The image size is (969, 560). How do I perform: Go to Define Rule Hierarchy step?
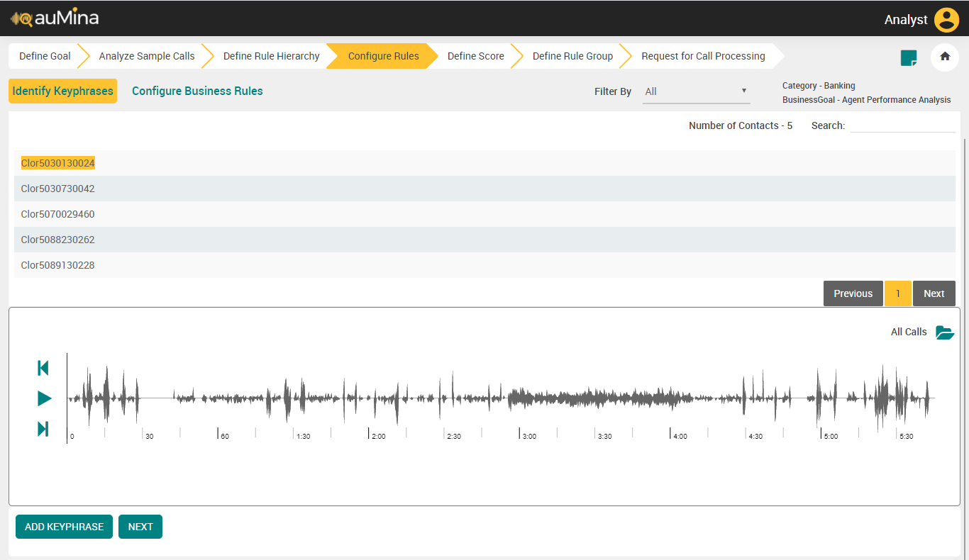(x=271, y=56)
